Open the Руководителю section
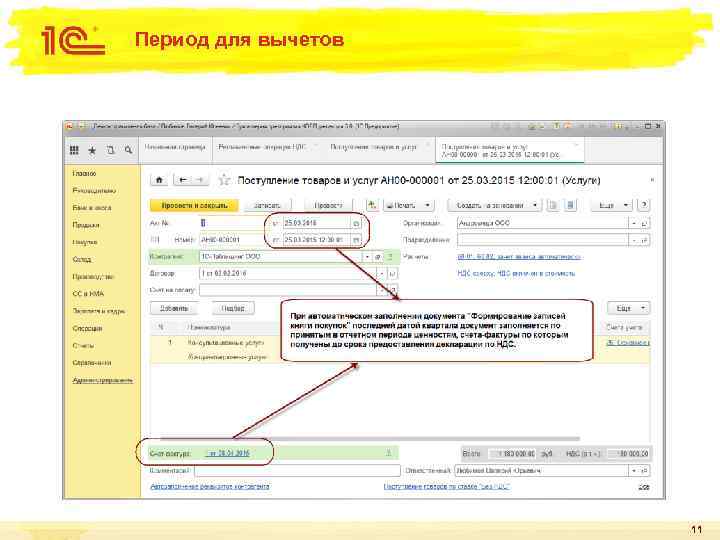The width and height of the screenshot is (720, 540). 94,191
